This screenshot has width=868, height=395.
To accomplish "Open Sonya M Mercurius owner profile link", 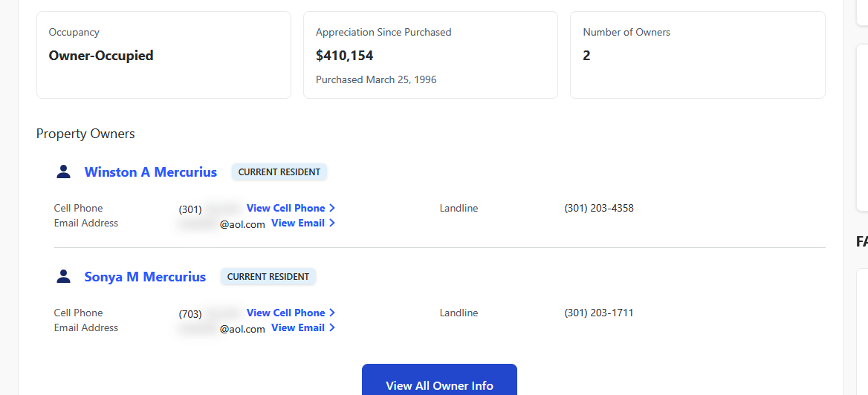I will click(145, 277).
